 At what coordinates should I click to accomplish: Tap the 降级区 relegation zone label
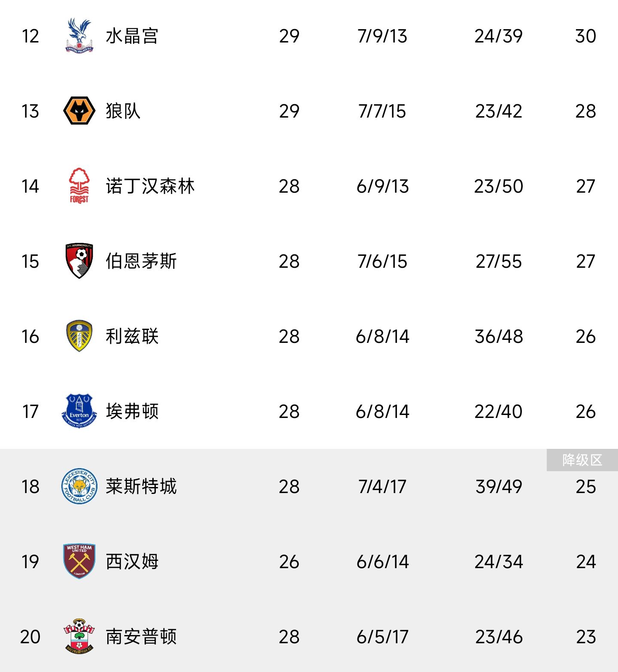coord(582,460)
